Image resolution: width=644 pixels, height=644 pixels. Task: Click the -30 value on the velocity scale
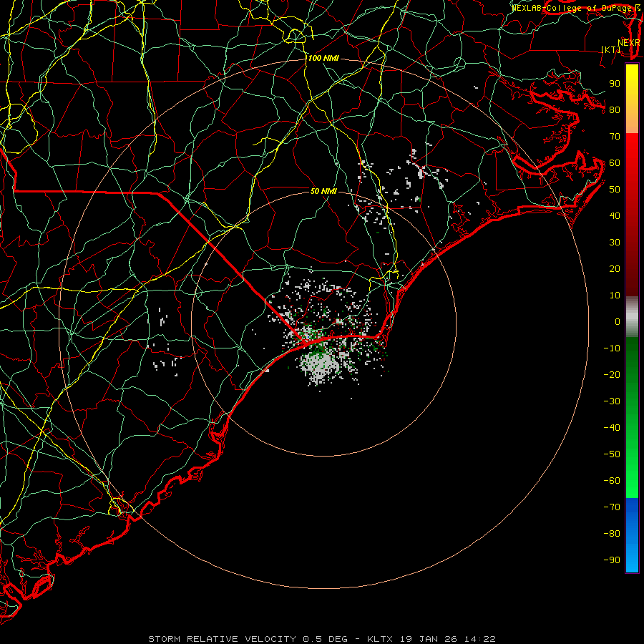612,401
